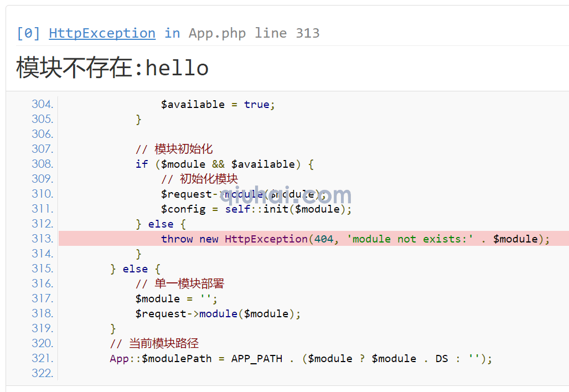Click the "$config = self::init($module);" line
This screenshot has height=392, width=569.
[256, 209]
